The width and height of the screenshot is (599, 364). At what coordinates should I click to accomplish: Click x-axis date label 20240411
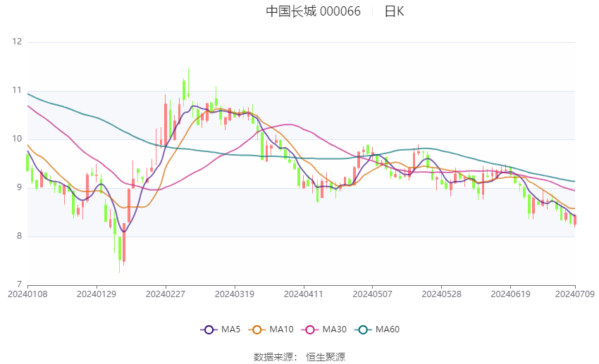point(303,294)
